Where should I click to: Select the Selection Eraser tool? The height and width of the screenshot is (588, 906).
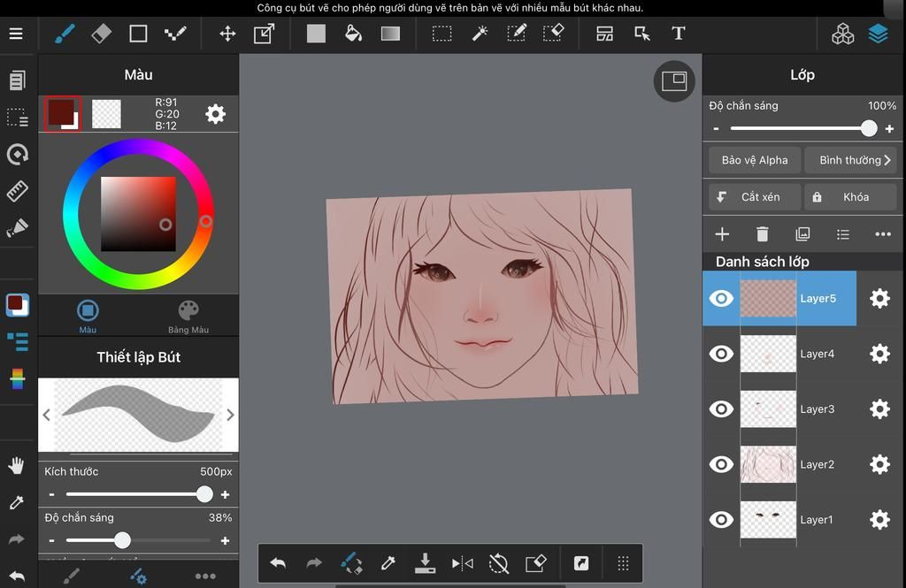[554, 33]
